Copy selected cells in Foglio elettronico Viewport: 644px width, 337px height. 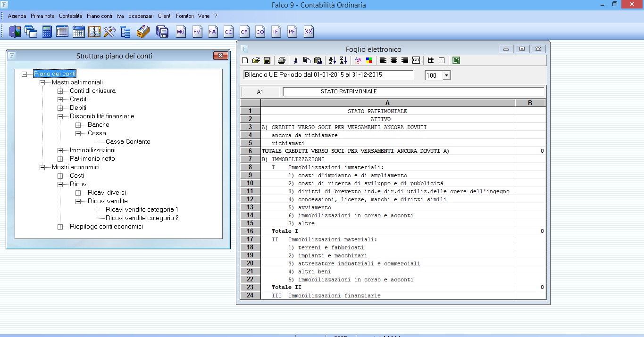point(307,60)
